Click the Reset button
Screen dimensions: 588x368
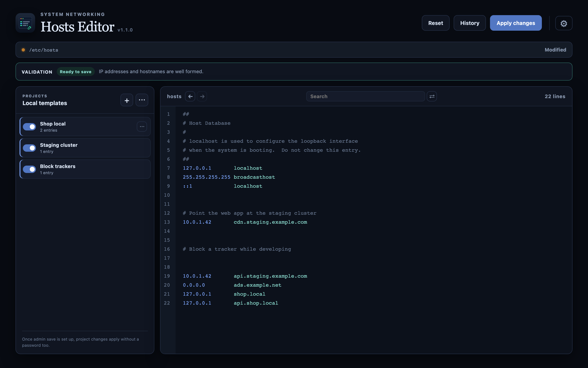point(435,23)
